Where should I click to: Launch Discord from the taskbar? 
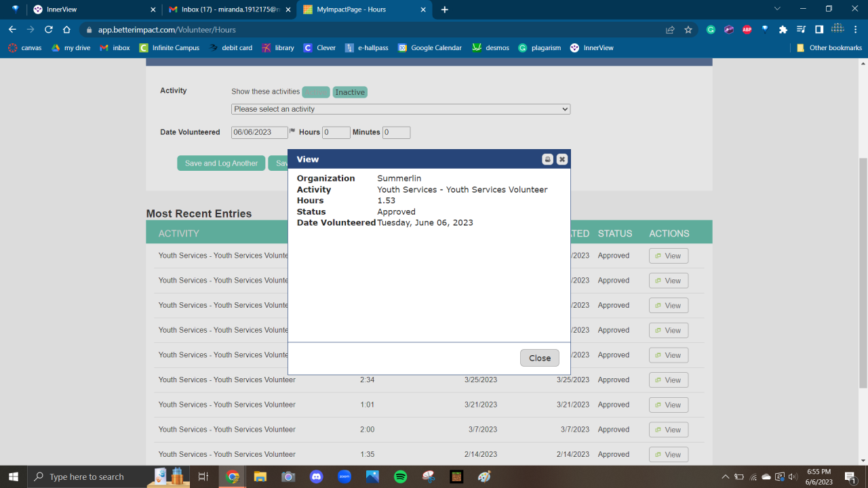click(x=316, y=476)
